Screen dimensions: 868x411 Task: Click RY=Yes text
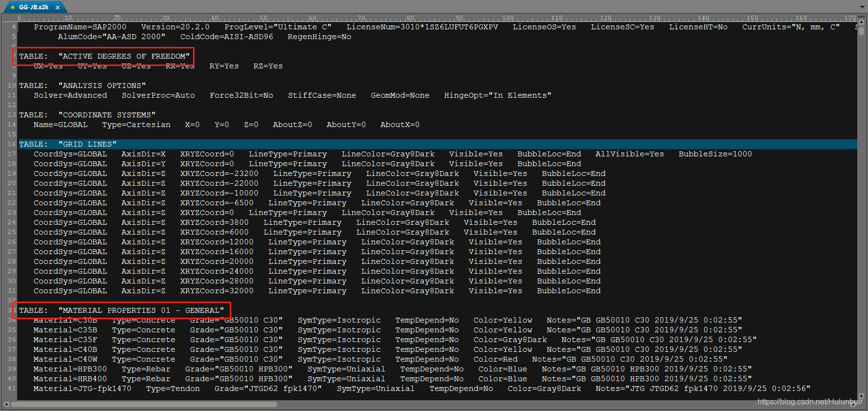[x=224, y=66]
